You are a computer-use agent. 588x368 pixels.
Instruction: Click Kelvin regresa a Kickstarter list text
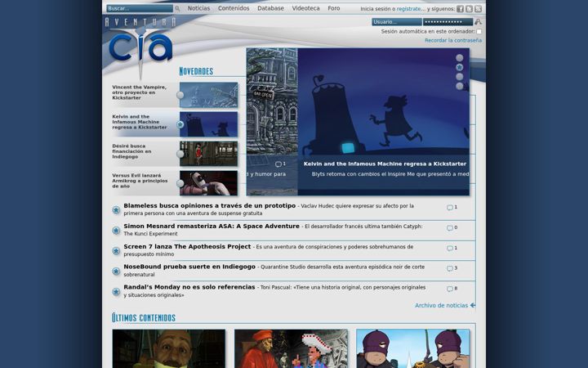pos(140,122)
